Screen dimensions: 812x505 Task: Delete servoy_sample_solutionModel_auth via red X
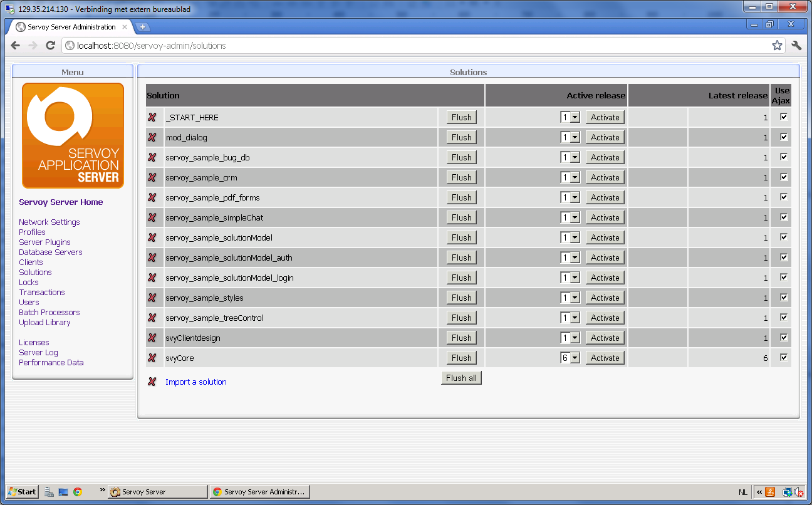[152, 258]
